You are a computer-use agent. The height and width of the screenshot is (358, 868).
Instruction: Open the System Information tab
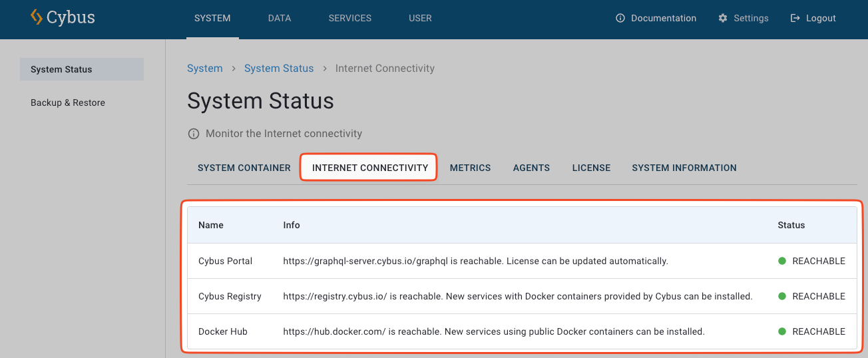click(x=684, y=168)
